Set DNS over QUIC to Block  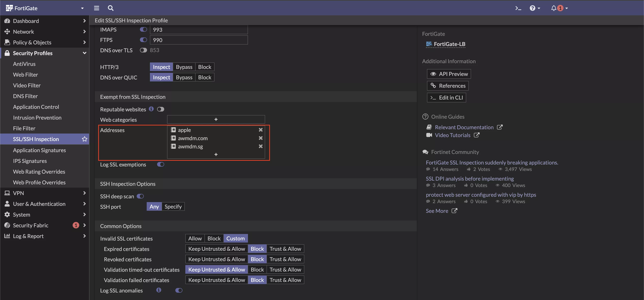[204, 77]
